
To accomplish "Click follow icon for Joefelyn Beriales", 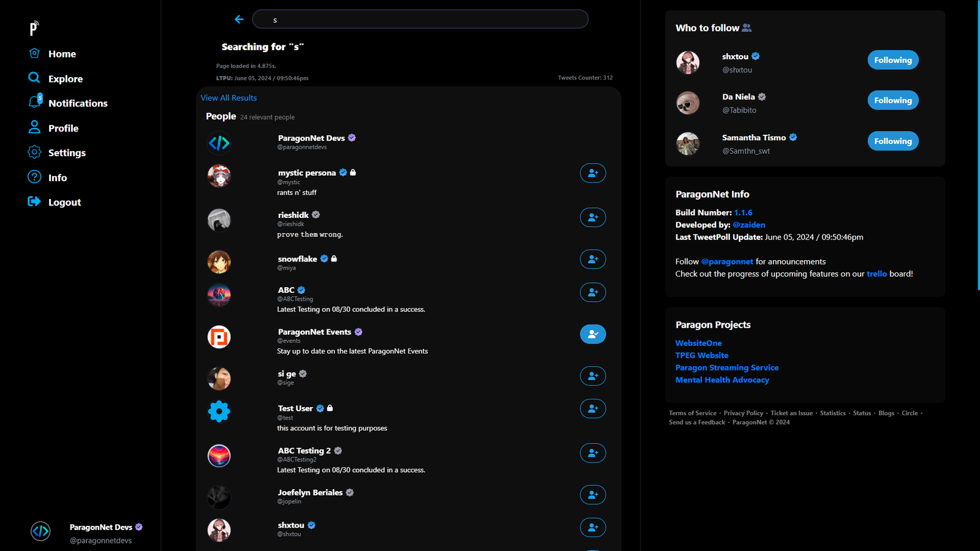I will coord(592,495).
